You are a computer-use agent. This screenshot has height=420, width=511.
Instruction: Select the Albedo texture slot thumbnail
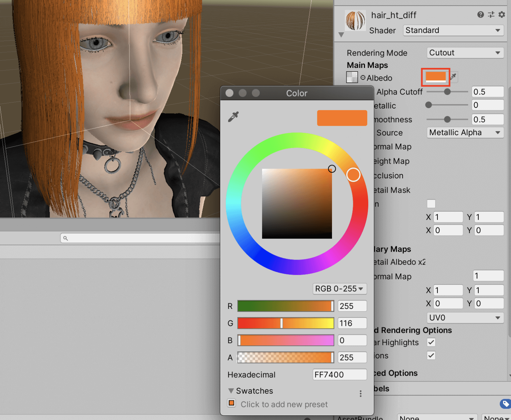[352, 77]
